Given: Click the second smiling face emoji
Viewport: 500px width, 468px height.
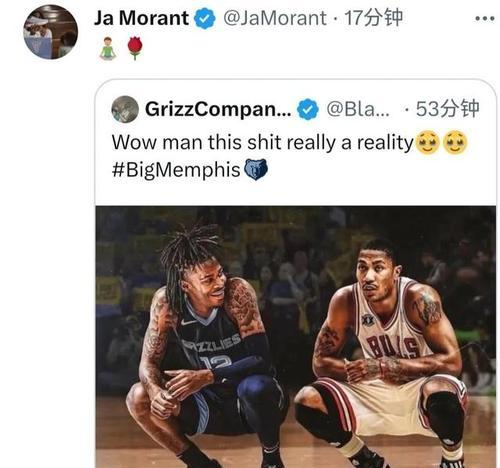Looking at the screenshot, I should [455, 143].
